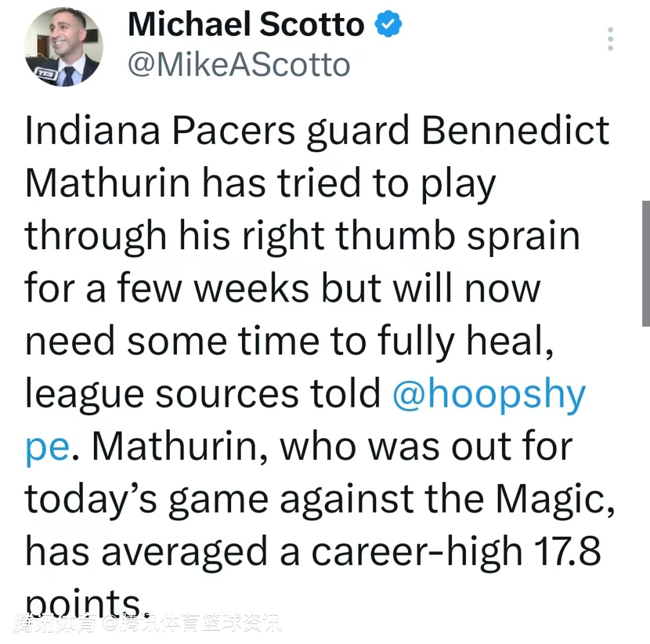650x644 pixels.
Task: Follow the blue @hoopshy mention link
Action: click(488, 394)
